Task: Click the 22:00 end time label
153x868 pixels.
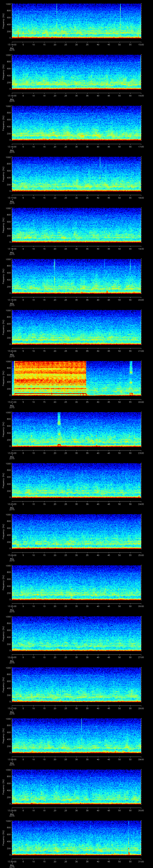Action: [141, 402]
